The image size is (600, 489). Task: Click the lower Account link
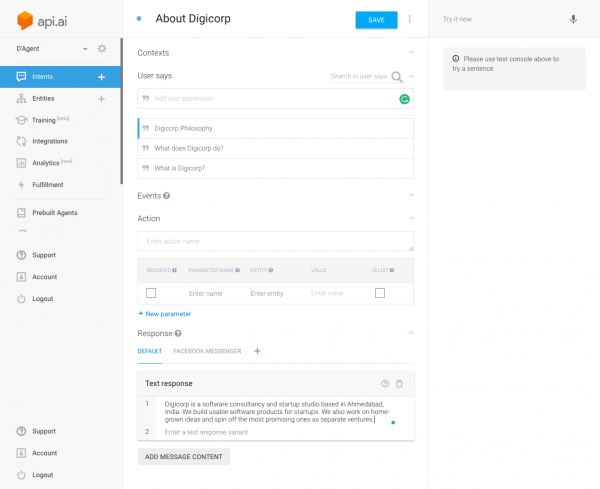pos(45,453)
